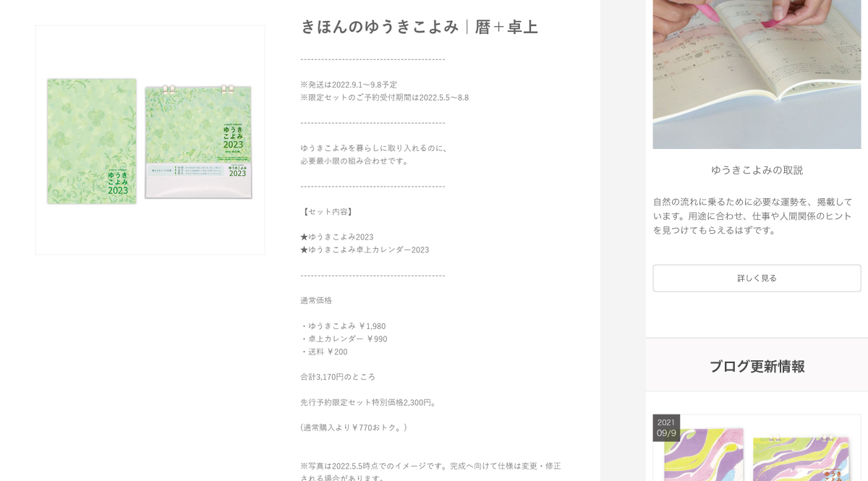Click the 先行予約限定セット特別価格2,300円 line
Image resolution: width=868 pixels, height=481 pixels.
(x=369, y=402)
